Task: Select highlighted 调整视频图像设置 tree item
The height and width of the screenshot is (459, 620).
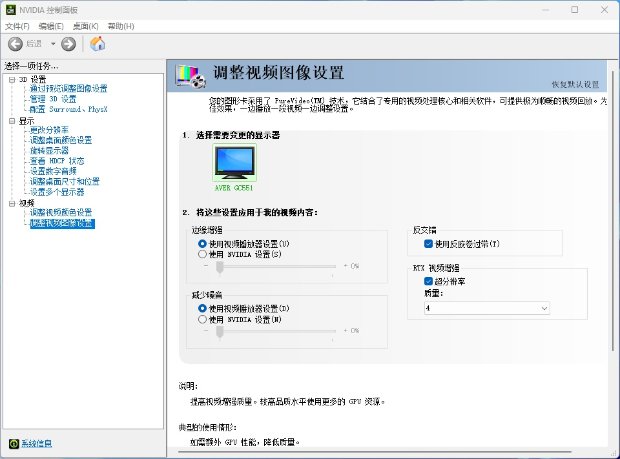Action: [62, 223]
